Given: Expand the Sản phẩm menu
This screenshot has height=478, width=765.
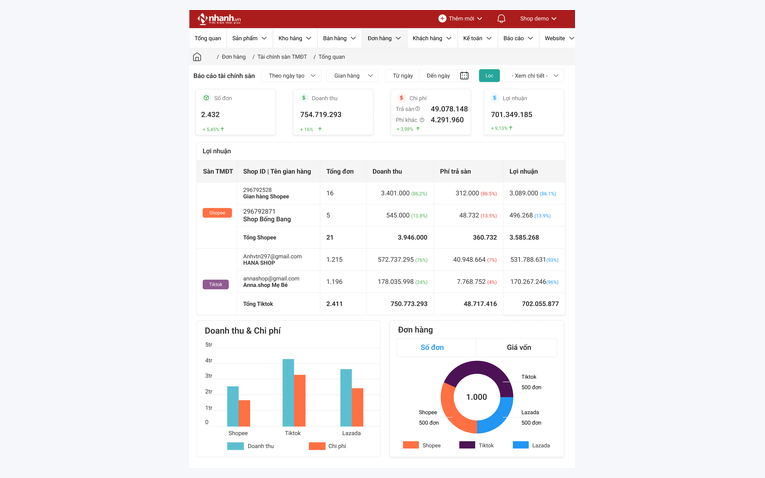Looking at the screenshot, I should click(249, 38).
